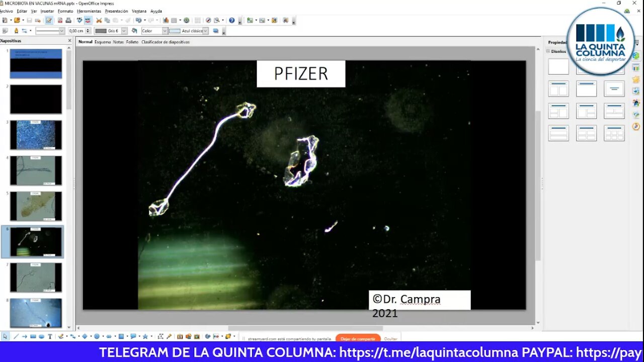Screen dimensions: 644x362
Task: Click the Shadow icon beside Azul clásico
Action: (x=215, y=31)
